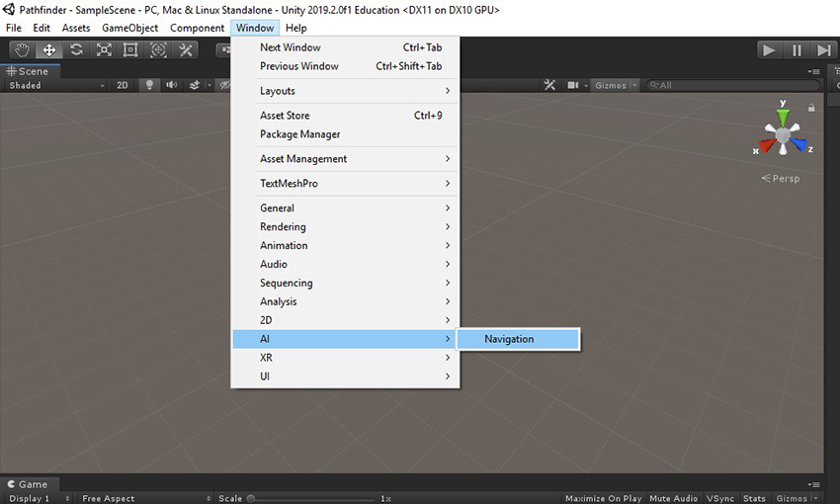Open Game view Gizmos button

point(792,498)
